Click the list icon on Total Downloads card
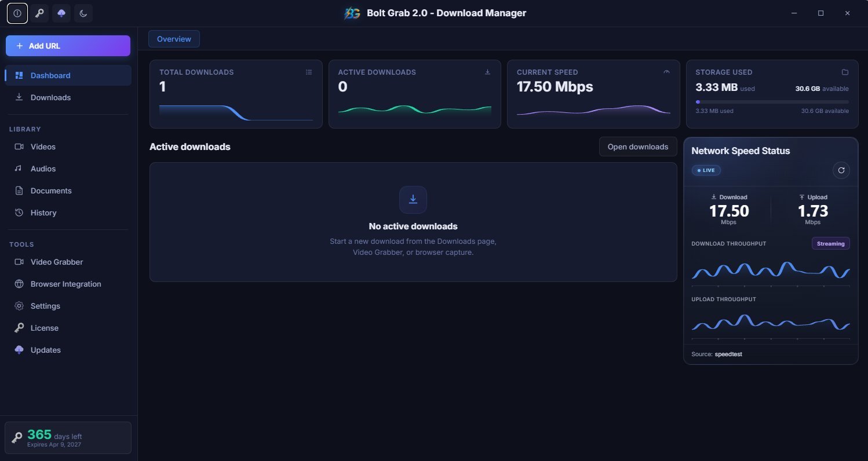 pos(309,72)
